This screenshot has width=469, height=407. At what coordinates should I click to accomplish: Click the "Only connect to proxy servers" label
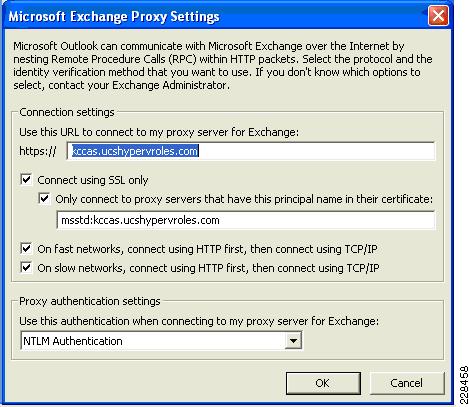(x=244, y=199)
